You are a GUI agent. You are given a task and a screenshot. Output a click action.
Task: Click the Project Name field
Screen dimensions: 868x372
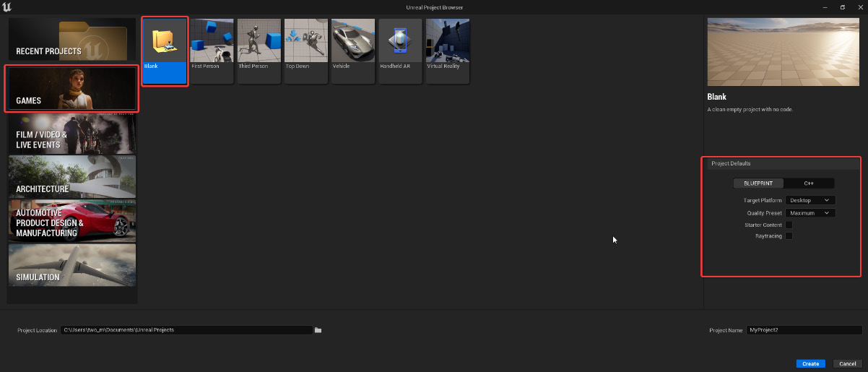coord(804,330)
